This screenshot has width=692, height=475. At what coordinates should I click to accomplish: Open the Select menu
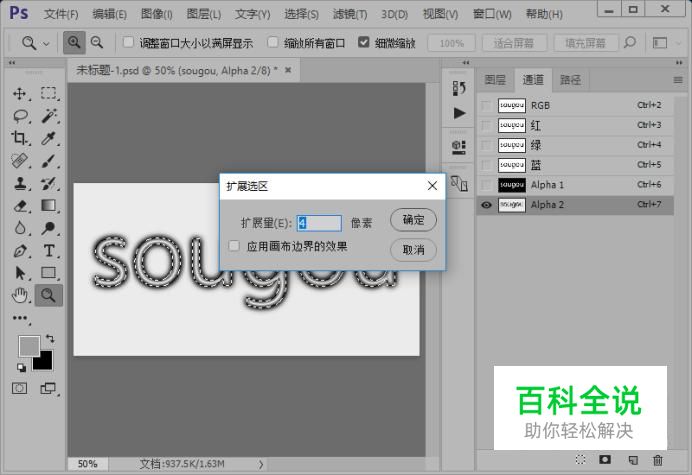click(x=301, y=14)
